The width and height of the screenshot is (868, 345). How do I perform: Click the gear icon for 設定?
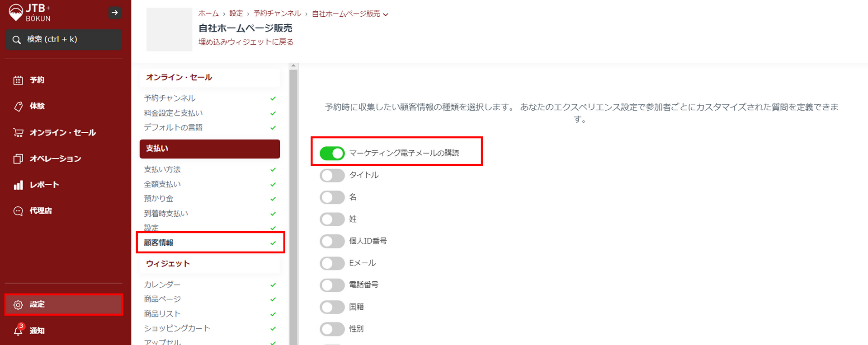[18, 305]
